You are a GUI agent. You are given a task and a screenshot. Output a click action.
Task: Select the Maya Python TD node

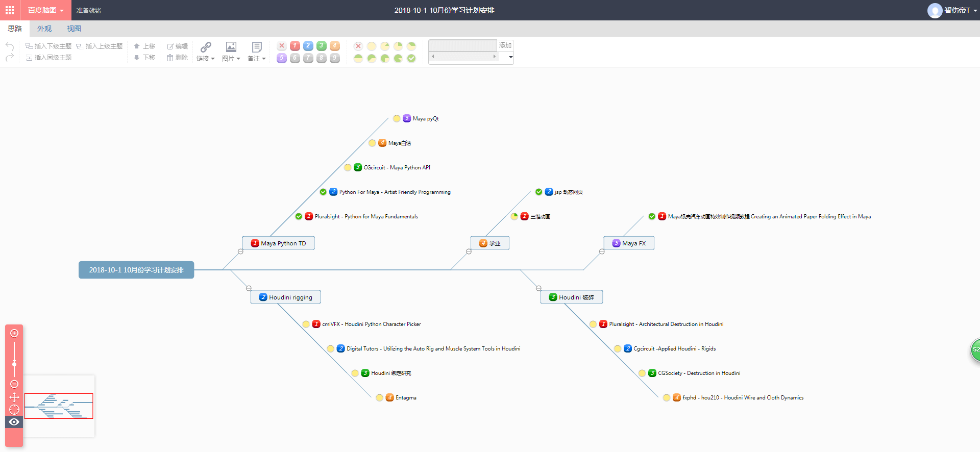[279, 243]
